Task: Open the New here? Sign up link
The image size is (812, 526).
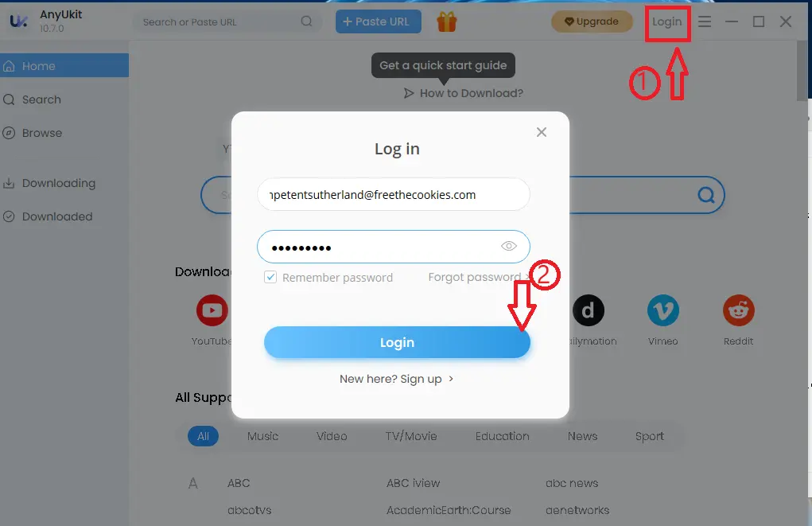Action: coord(397,379)
